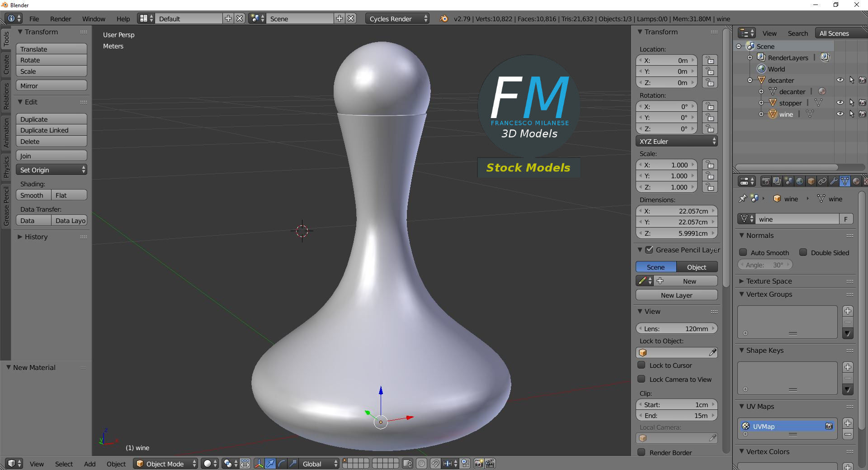
Task: Click the Mirror button
Action: pyautogui.click(x=52, y=85)
